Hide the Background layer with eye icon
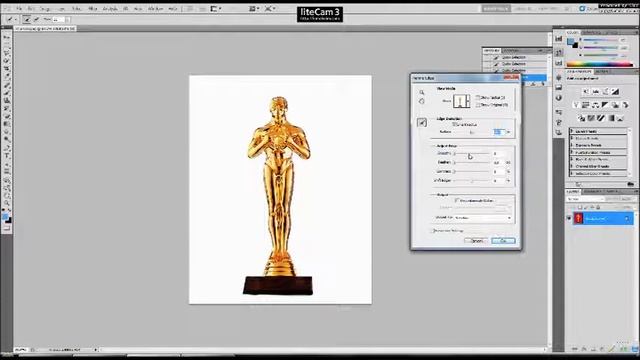 (569, 218)
